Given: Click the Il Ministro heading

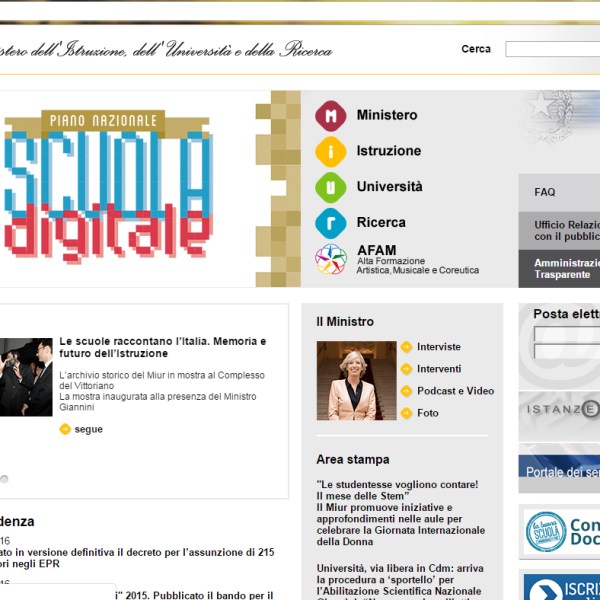Looking at the screenshot, I should coord(345,322).
